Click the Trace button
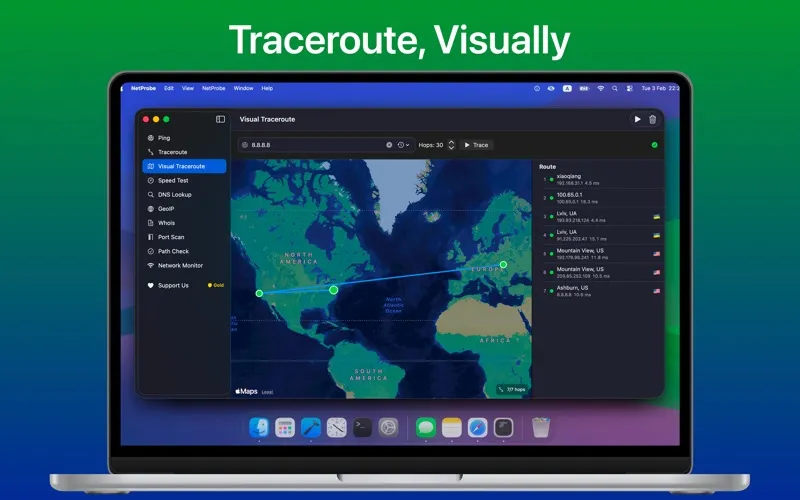The image size is (800, 500). tap(476, 145)
